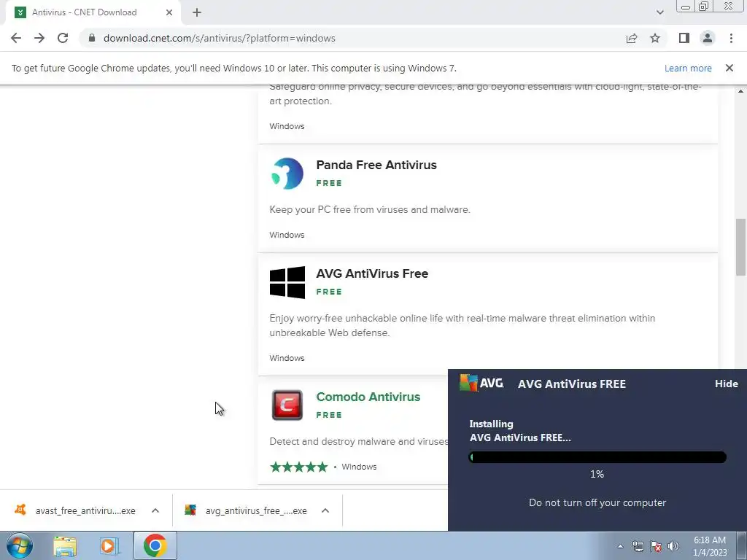The width and height of the screenshot is (747, 560).
Task: Reload the CNET Download page
Action: (x=63, y=38)
